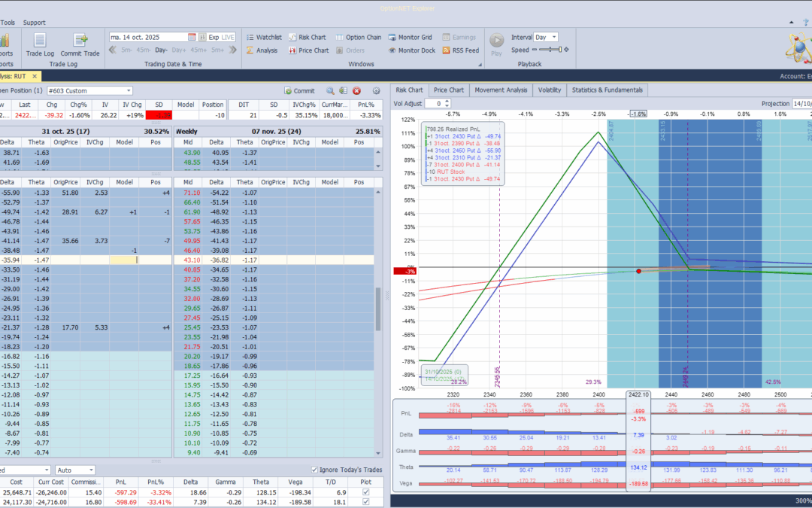This screenshot has height=508, width=812.
Task: Open the RSS Feed window
Action: 460,50
